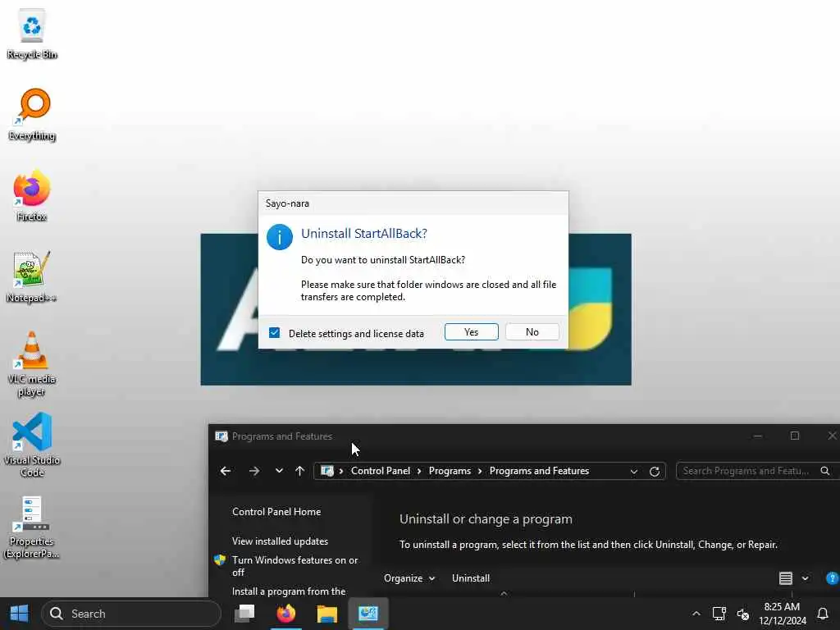Image resolution: width=840 pixels, height=630 pixels.
Task: Click Control Panel breadcrumb
Action: (x=381, y=471)
